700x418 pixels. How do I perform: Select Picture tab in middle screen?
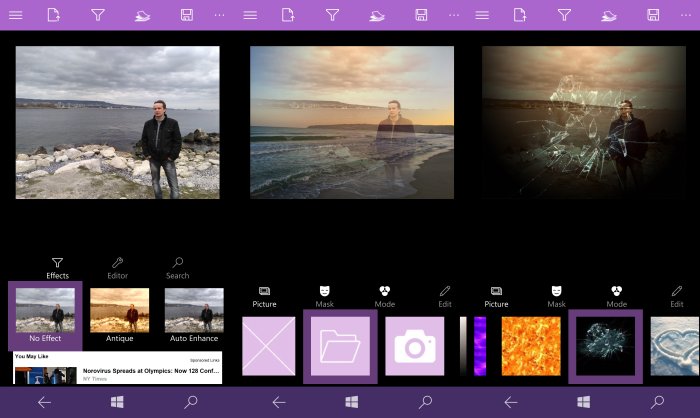pyautogui.click(x=264, y=297)
